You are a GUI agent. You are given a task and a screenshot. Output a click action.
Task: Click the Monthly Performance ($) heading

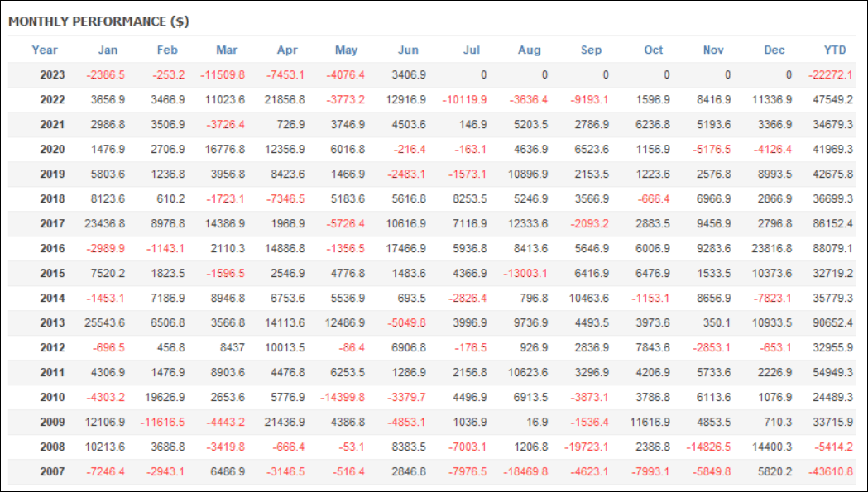click(98, 21)
